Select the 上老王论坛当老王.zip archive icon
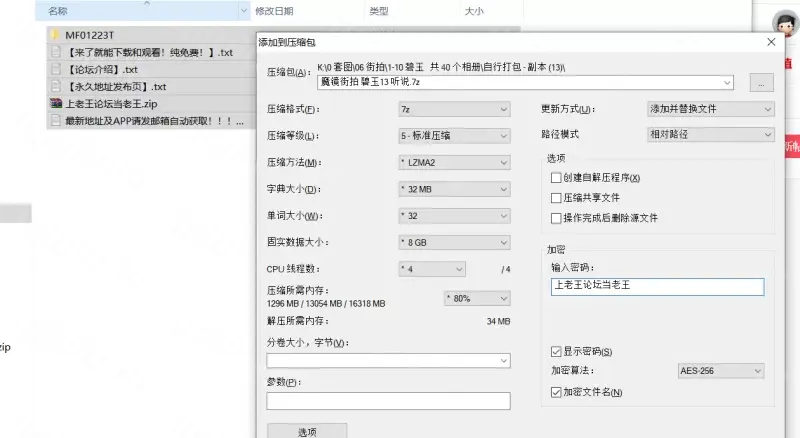 pyautogui.click(x=56, y=103)
